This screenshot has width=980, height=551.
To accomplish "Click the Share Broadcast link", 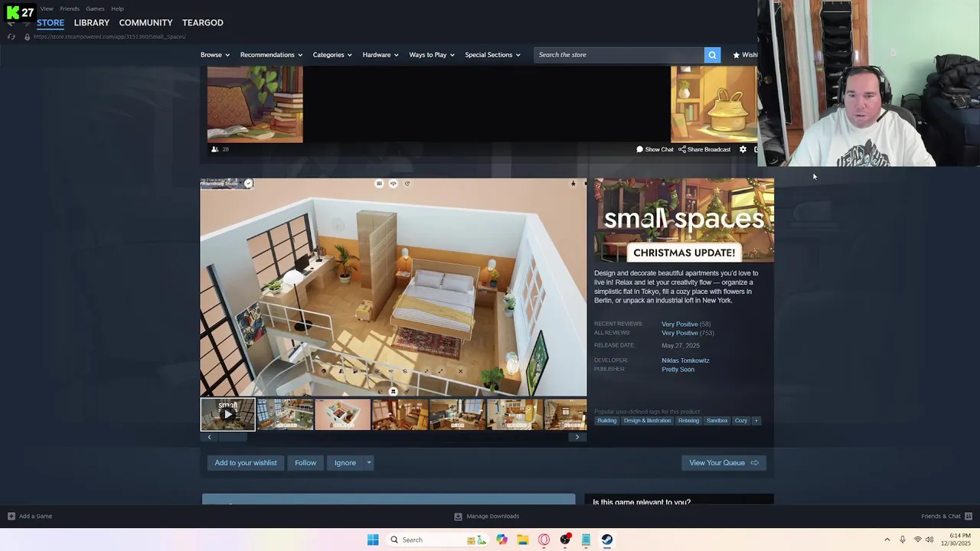I will point(704,149).
